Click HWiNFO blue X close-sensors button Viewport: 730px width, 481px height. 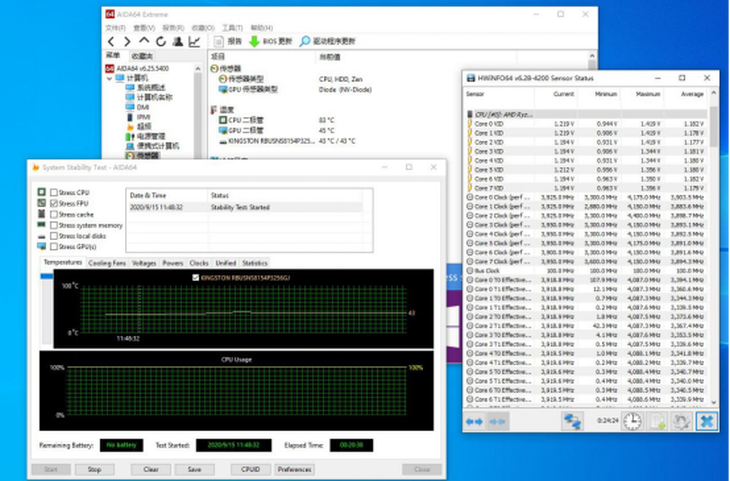pyautogui.click(x=706, y=421)
